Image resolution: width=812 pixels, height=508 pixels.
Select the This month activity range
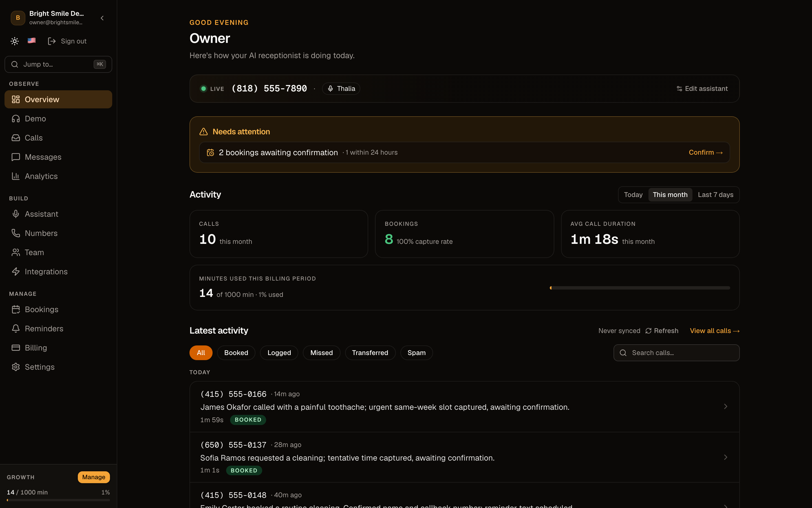click(670, 195)
